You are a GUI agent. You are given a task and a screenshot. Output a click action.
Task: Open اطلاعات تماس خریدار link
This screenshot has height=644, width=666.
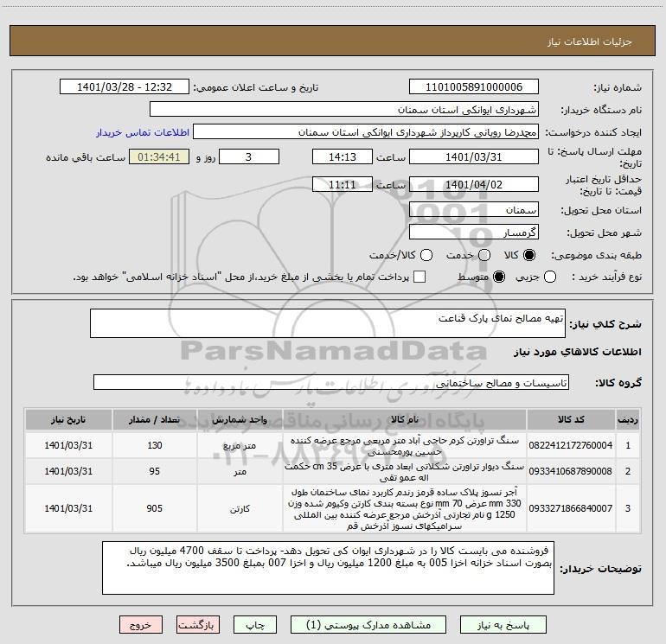(x=143, y=132)
